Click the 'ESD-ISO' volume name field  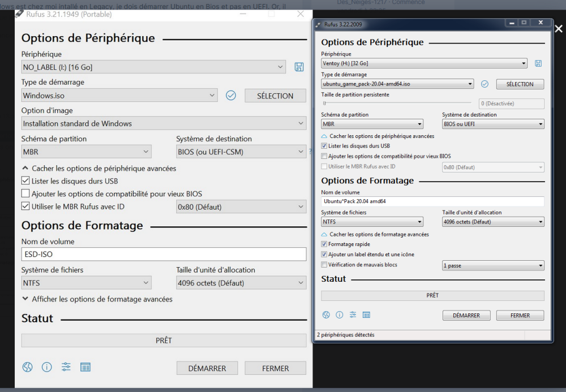coord(164,255)
